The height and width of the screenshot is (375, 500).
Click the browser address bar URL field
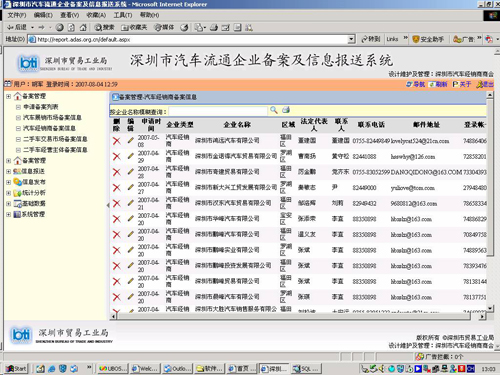coord(188,40)
